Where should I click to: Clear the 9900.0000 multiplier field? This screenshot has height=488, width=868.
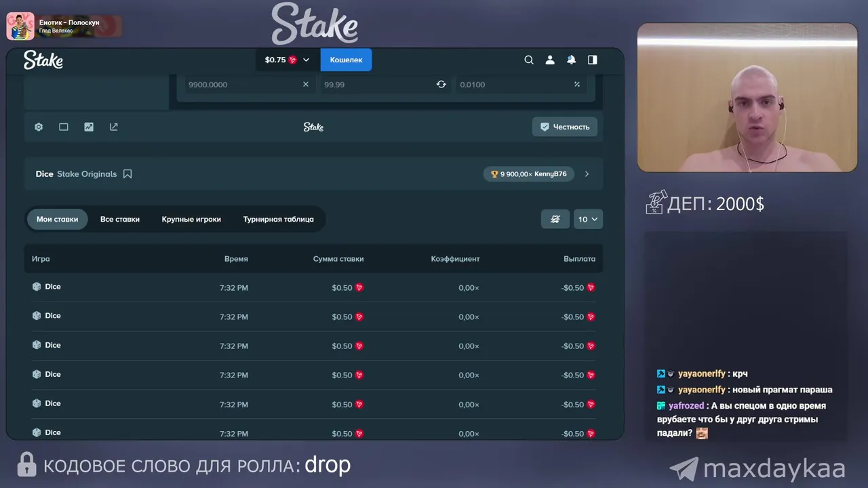tap(305, 85)
